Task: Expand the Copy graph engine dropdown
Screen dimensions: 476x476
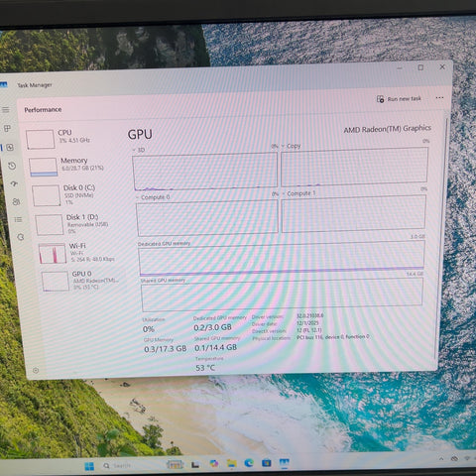Action: [x=283, y=146]
